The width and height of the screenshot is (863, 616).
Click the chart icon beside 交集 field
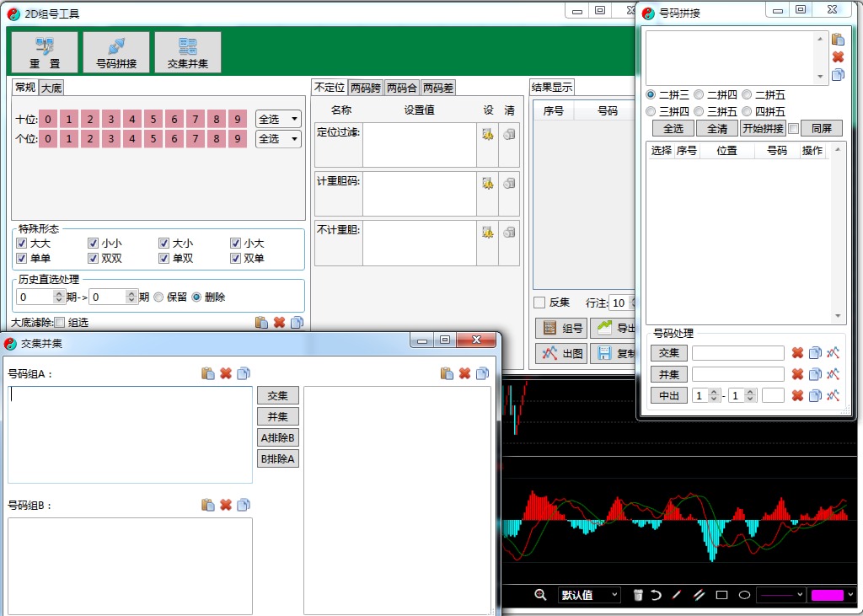point(834,353)
